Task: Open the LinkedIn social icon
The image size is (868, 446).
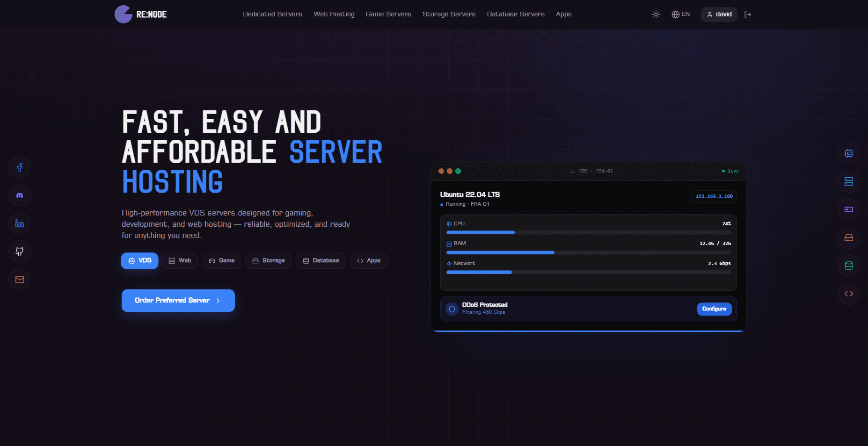Action: coord(20,223)
